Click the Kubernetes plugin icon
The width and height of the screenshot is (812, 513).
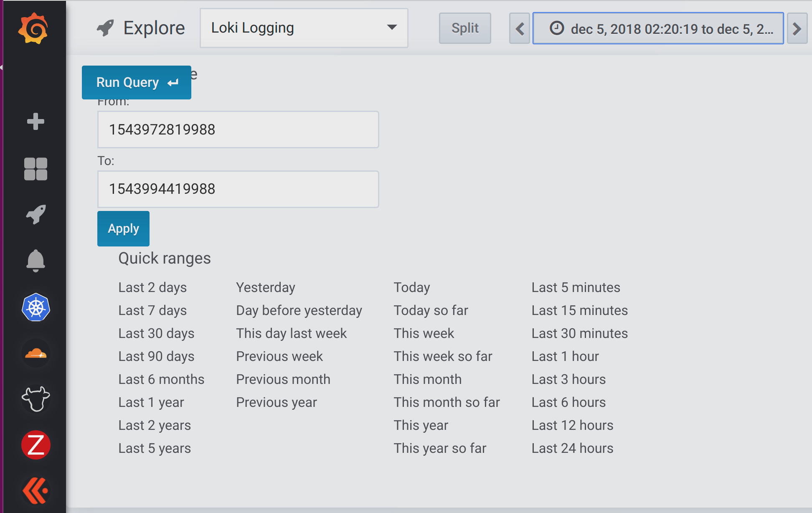36,308
